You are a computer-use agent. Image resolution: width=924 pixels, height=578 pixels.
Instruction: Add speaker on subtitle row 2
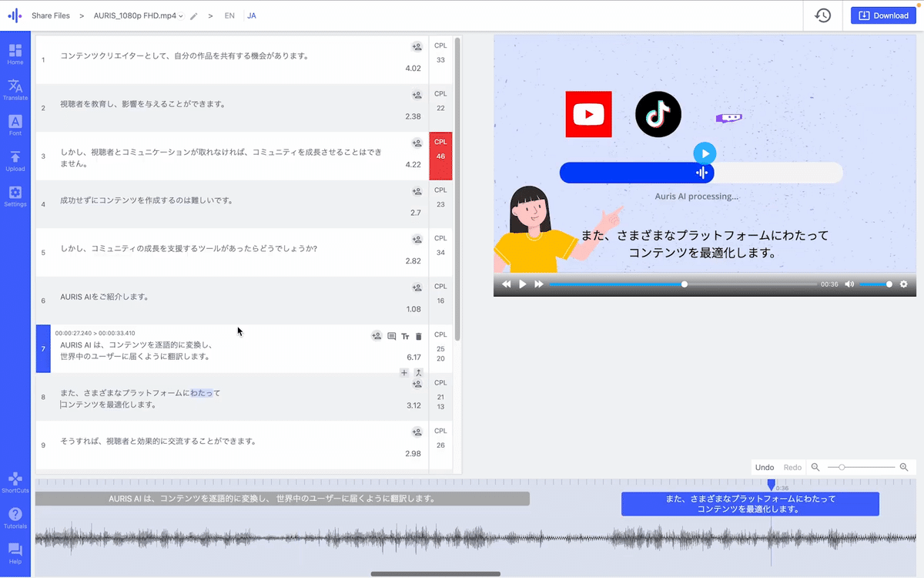(x=417, y=95)
